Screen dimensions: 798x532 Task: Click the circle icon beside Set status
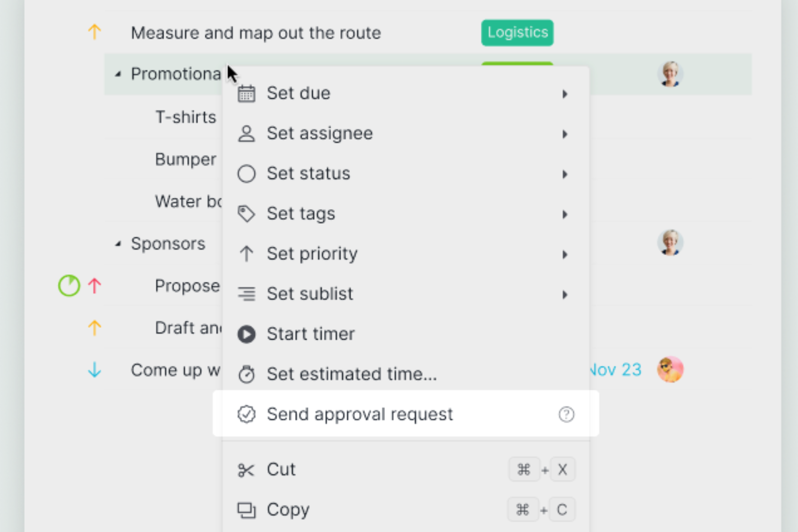click(x=246, y=174)
